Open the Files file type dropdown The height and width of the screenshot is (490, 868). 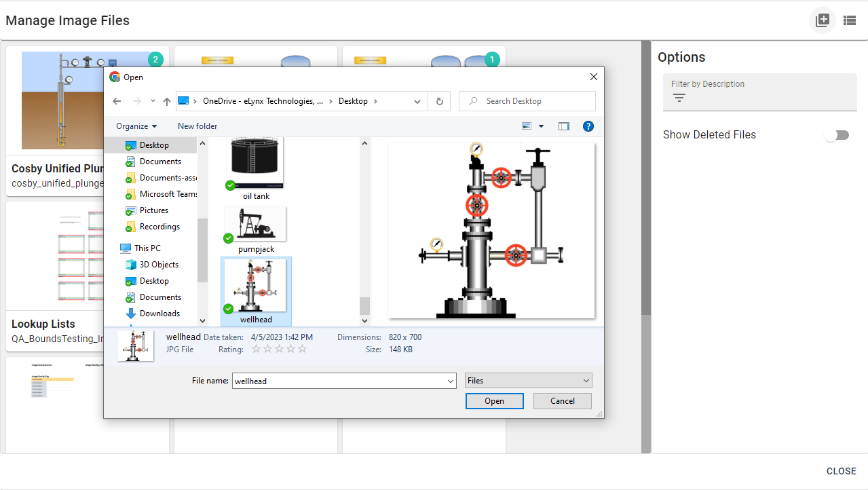click(528, 380)
